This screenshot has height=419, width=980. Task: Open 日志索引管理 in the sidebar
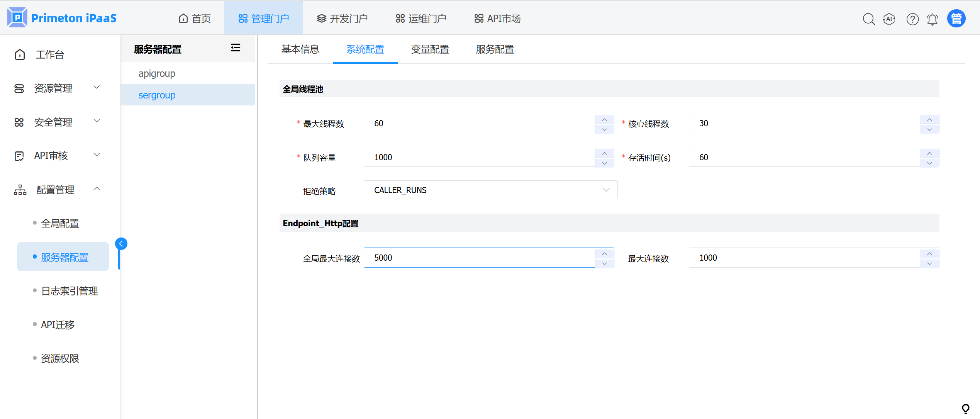tap(70, 291)
